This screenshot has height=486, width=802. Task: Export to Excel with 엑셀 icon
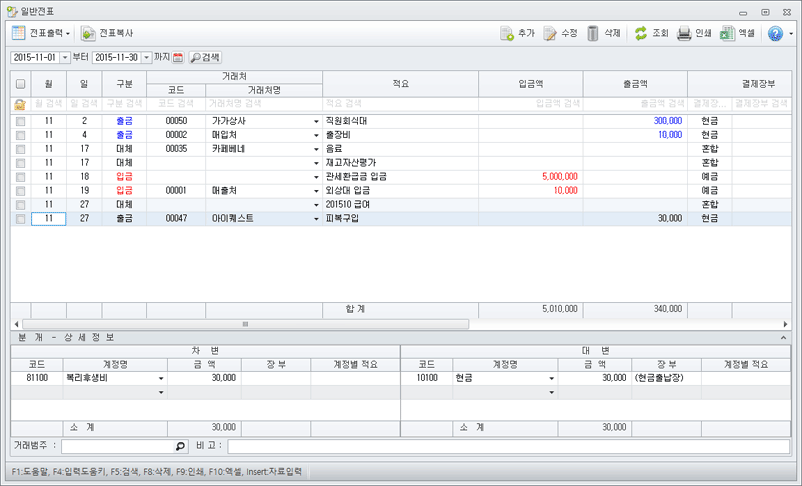point(727,33)
